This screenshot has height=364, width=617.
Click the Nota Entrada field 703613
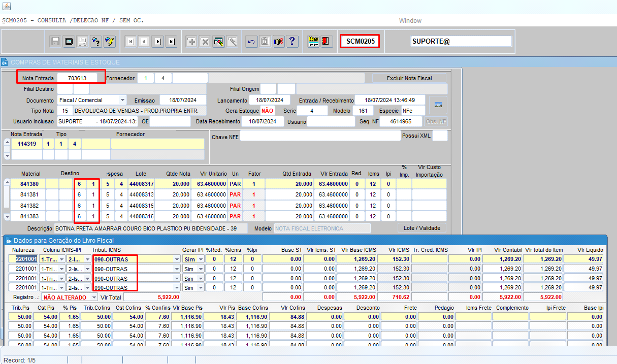tap(77, 78)
